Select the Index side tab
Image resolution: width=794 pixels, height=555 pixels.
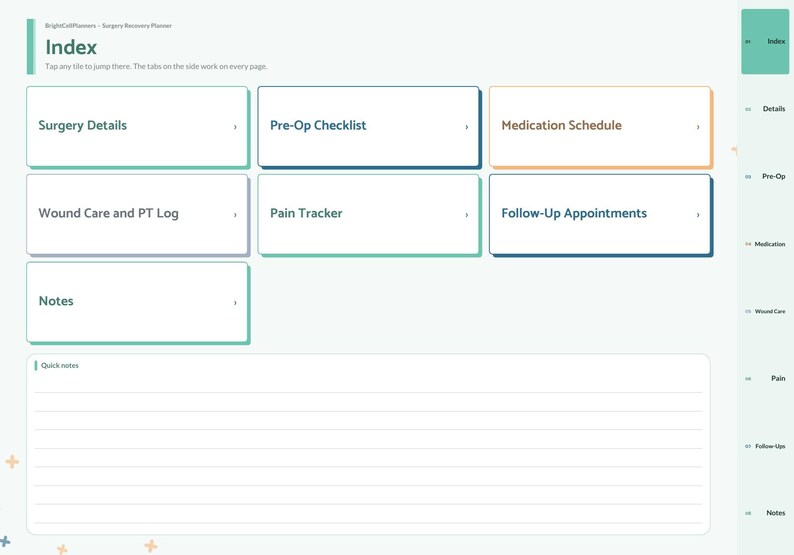(765, 42)
